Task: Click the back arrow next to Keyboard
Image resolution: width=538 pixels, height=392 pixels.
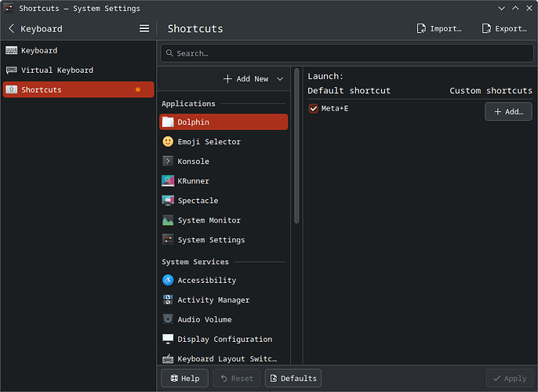Action: pos(11,28)
